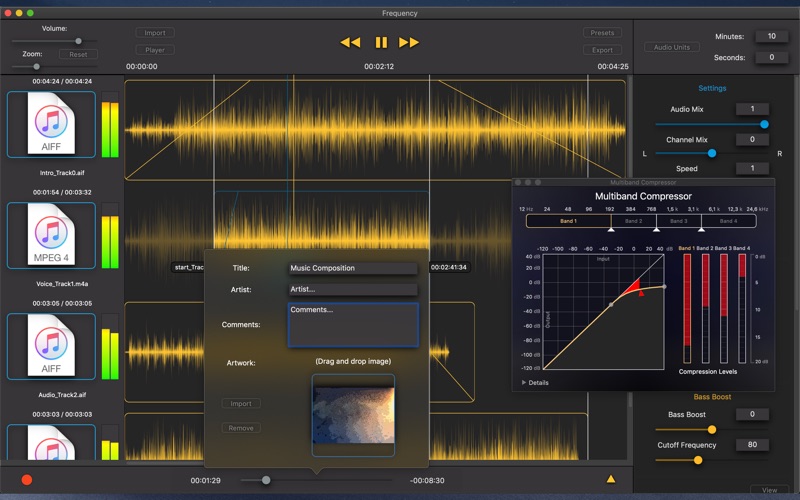The image size is (800, 500).
Task: Click the Bass Boost slider handle
Action: point(712,430)
